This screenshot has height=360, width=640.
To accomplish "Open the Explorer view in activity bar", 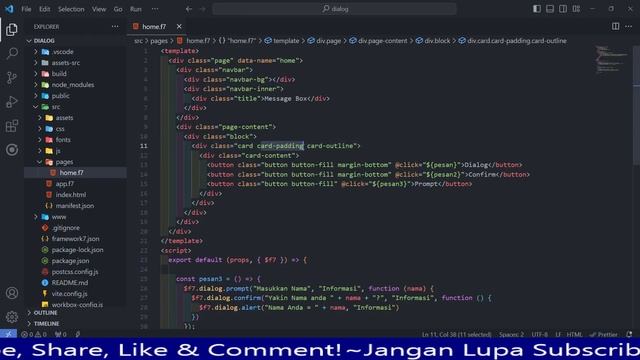I will pyautogui.click(x=12, y=29).
